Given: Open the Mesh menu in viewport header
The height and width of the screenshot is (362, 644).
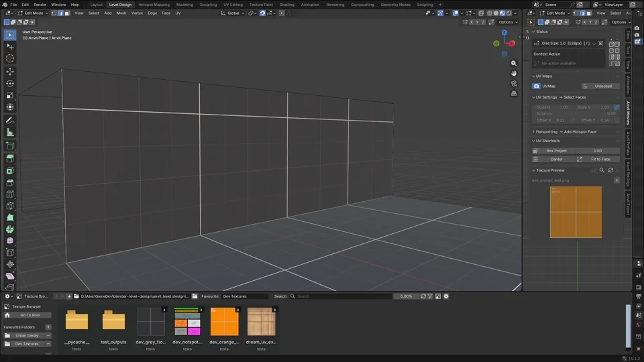Looking at the screenshot, I should (x=121, y=13).
